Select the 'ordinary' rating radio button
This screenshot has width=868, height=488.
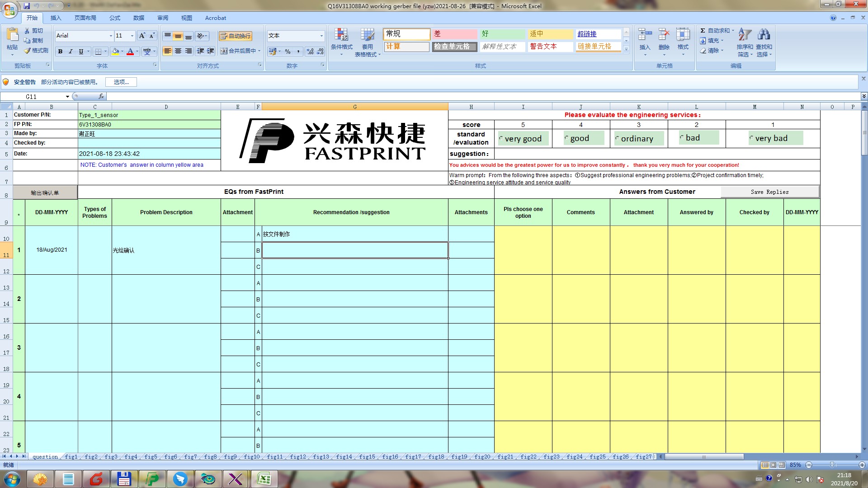[617, 138]
